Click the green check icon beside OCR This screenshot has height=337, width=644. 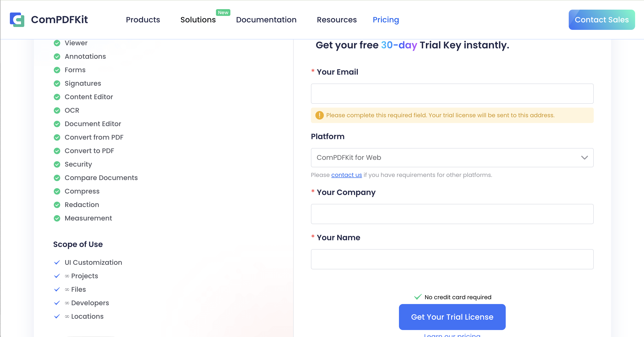pyautogui.click(x=57, y=110)
